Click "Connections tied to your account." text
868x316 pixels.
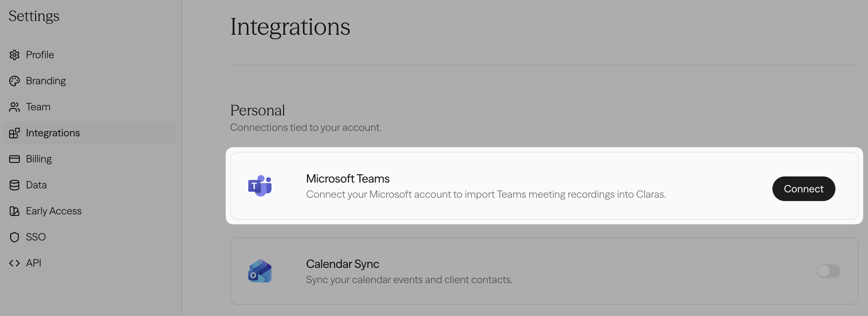tap(306, 128)
